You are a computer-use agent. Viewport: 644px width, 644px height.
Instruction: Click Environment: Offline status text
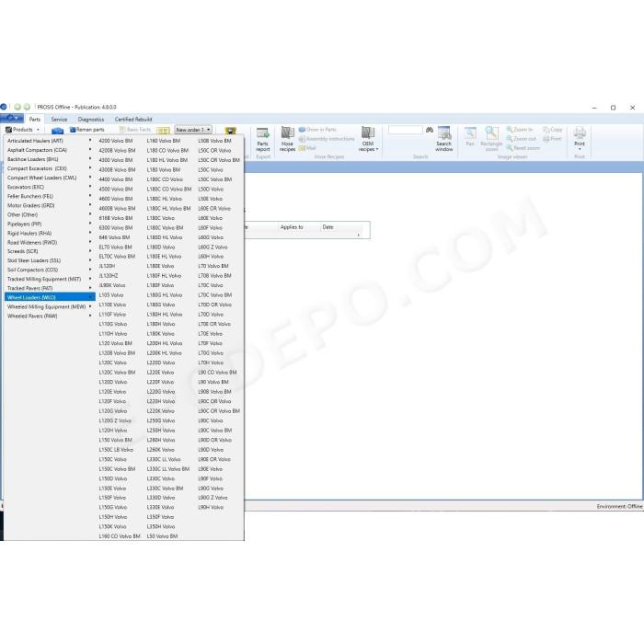619,506
